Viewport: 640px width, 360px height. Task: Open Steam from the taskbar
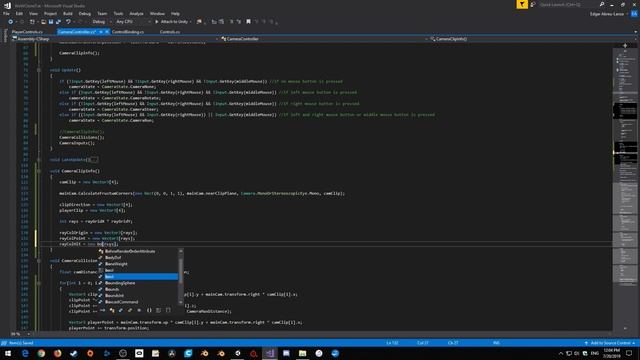74,353
